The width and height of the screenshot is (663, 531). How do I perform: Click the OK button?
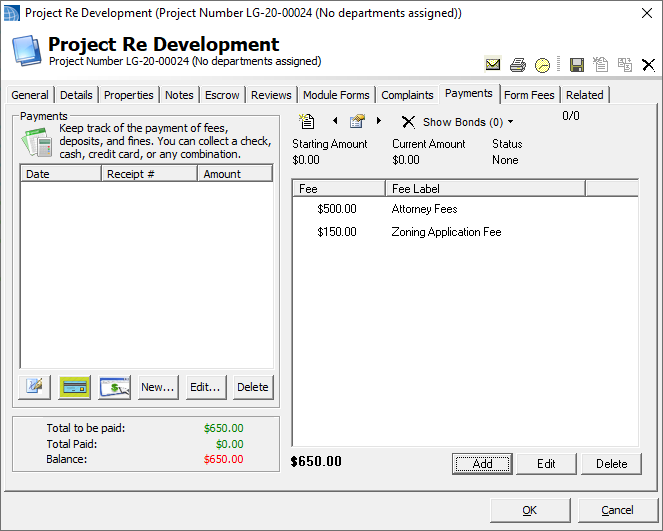click(x=530, y=510)
